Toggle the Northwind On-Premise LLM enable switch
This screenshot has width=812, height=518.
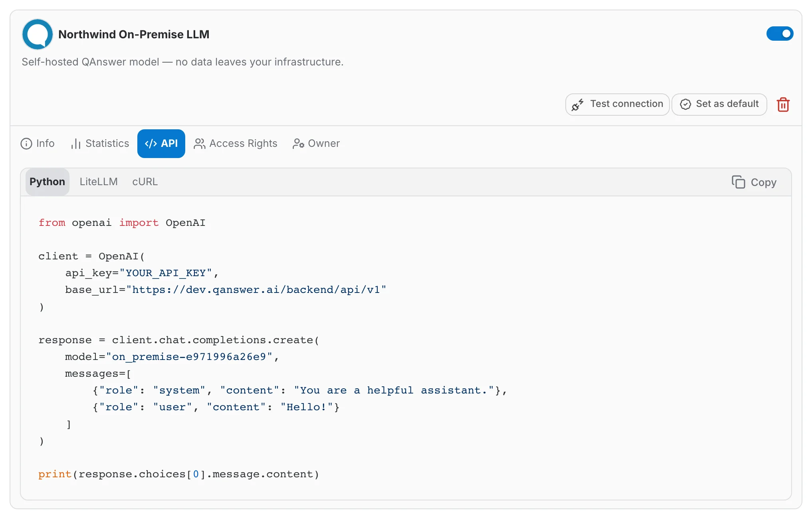780,34
